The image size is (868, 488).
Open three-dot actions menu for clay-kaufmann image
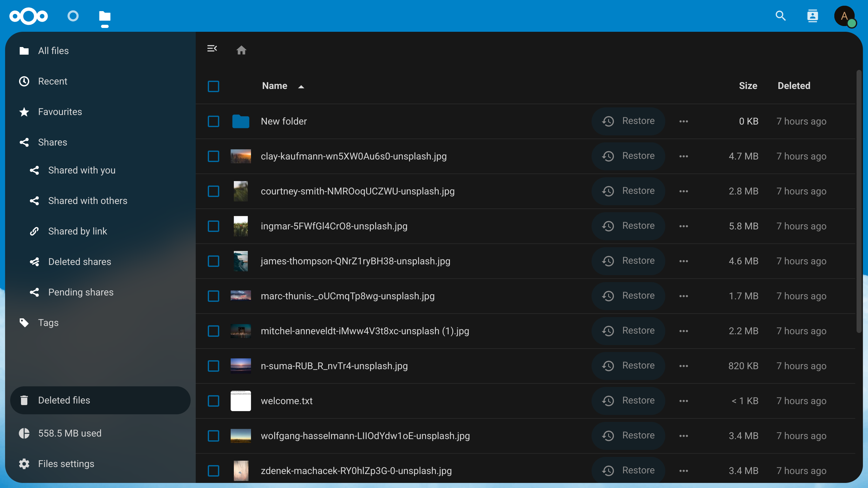683,156
